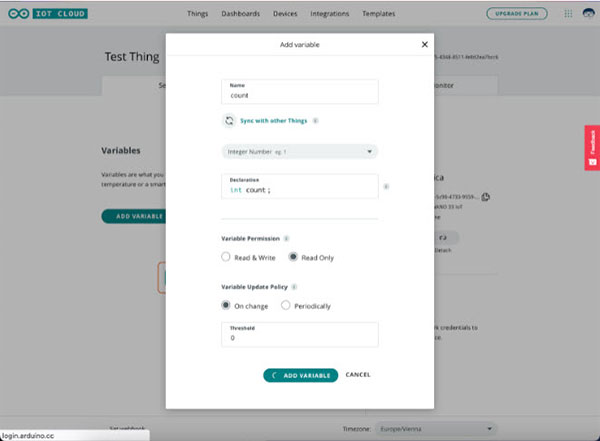Screen dimensions: 600x441
Task: Click the info icon beside Declaration field
Action: pyautogui.click(x=386, y=186)
